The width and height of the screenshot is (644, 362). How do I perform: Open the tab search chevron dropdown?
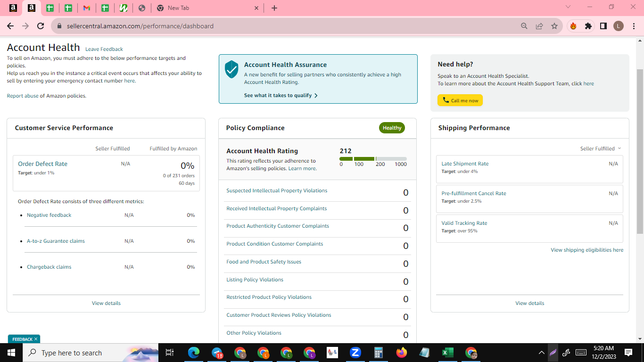point(568,7)
